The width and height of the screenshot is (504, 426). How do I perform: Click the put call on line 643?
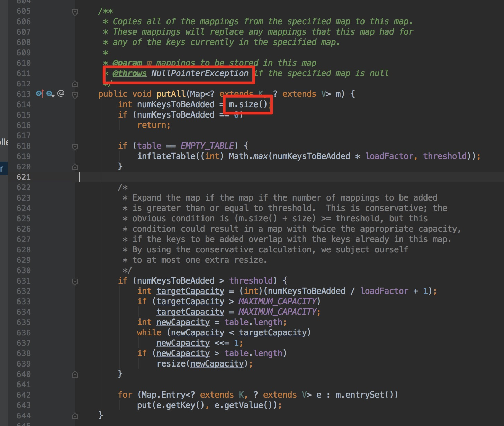pyautogui.click(x=144, y=405)
